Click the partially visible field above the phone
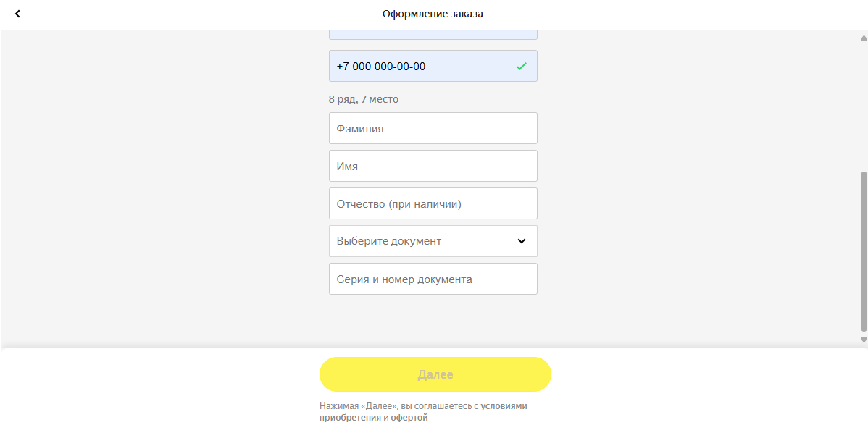The width and height of the screenshot is (868, 430). 433,35
